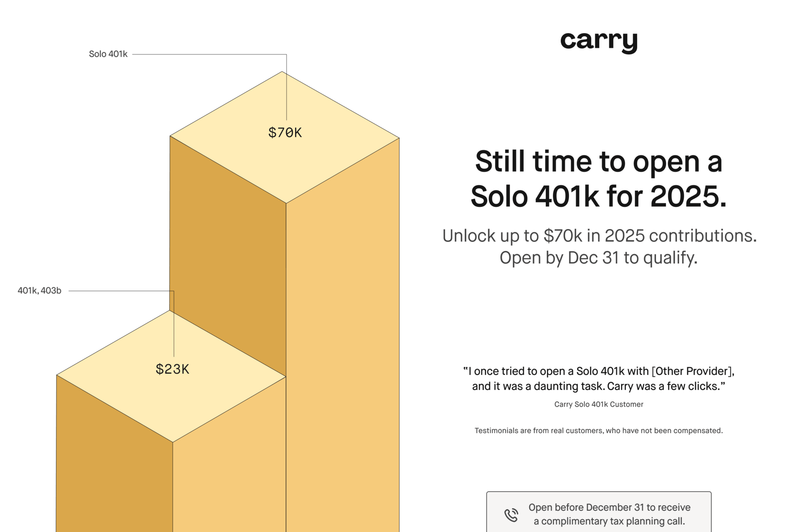Click the Solo 401k chart label
The height and width of the screenshot is (532, 798).
pyautogui.click(x=108, y=54)
